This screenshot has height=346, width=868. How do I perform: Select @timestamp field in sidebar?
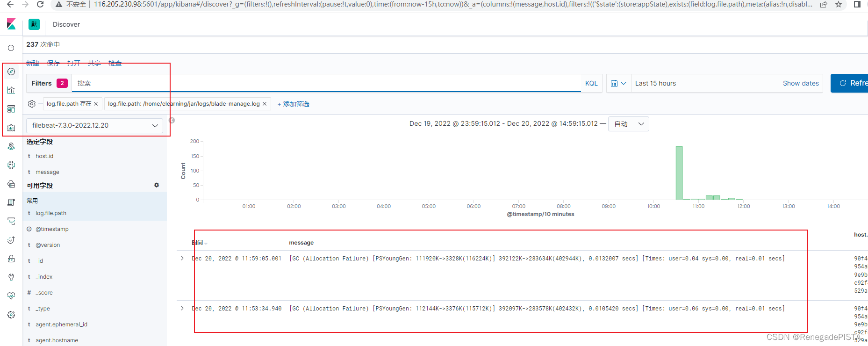pos(52,229)
